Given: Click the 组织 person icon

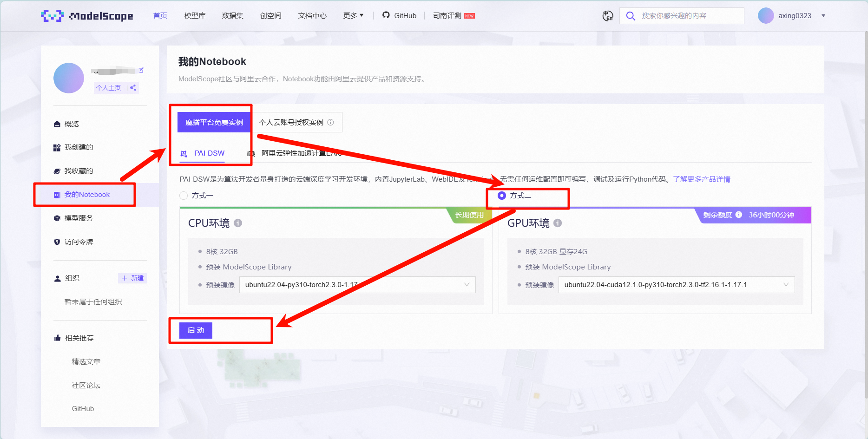Looking at the screenshot, I should click(58, 279).
